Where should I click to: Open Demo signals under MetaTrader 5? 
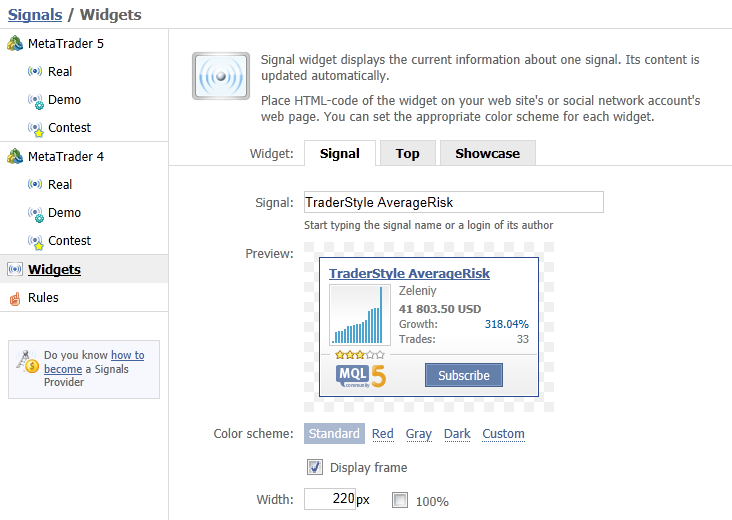pyautogui.click(x=64, y=99)
